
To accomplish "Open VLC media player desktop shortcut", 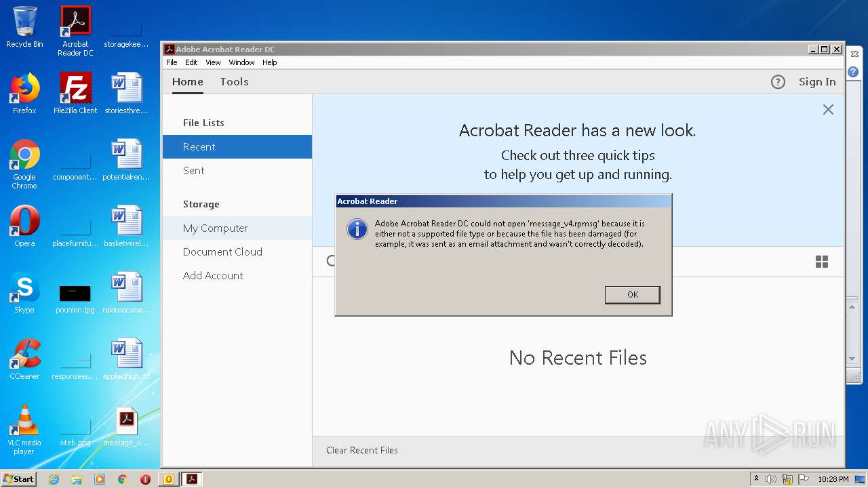I will pyautogui.click(x=24, y=430).
